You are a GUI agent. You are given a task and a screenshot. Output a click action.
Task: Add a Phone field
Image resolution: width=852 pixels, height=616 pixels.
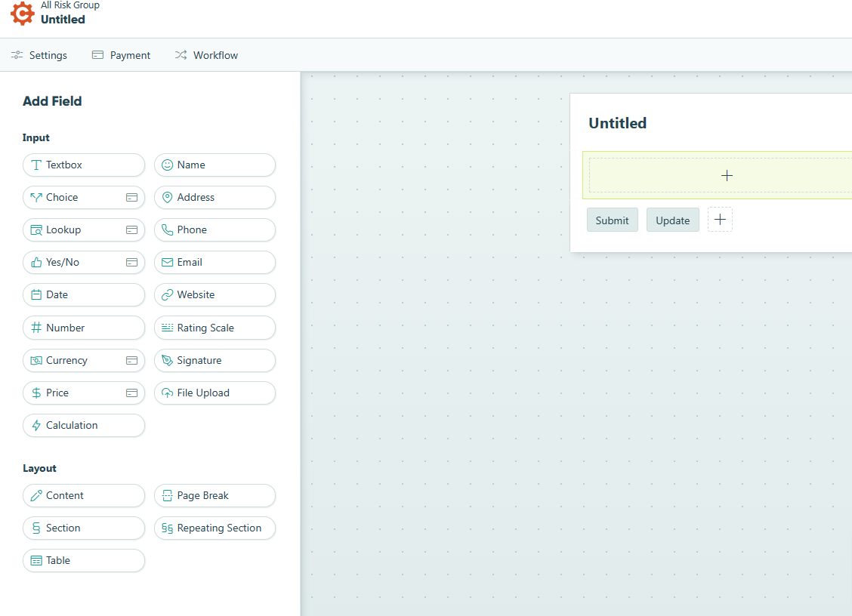tap(215, 229)
